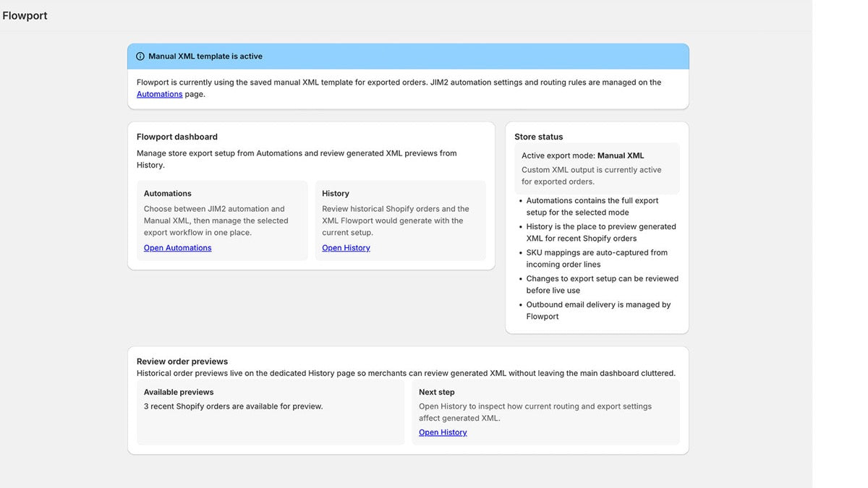The height and width of the screenshot is (488, 868).
Task: Select the Next step heading
Action: (x=437, y=393)
